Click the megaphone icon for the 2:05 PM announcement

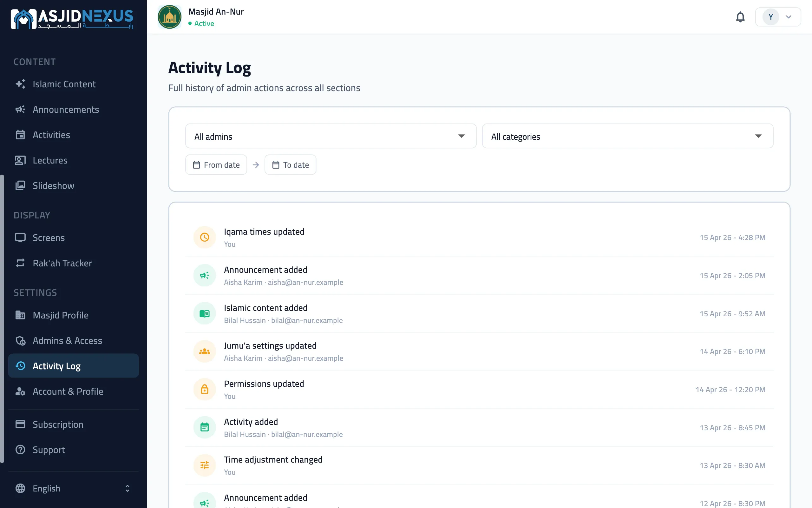204,275
